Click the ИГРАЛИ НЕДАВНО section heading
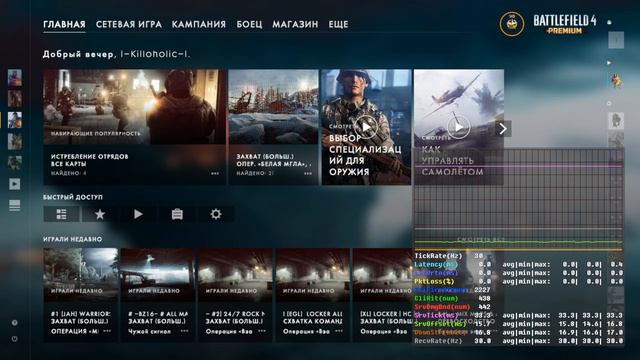 click(x=72, y=239)
